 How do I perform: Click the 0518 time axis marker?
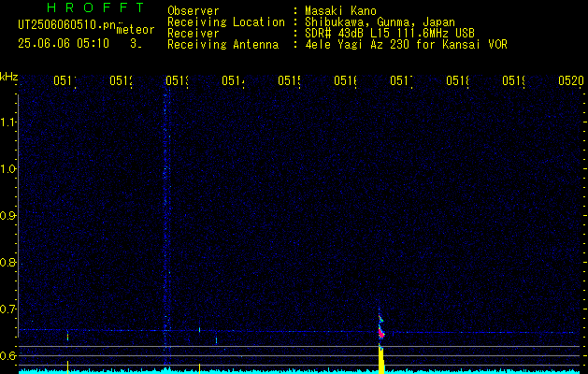457,81
